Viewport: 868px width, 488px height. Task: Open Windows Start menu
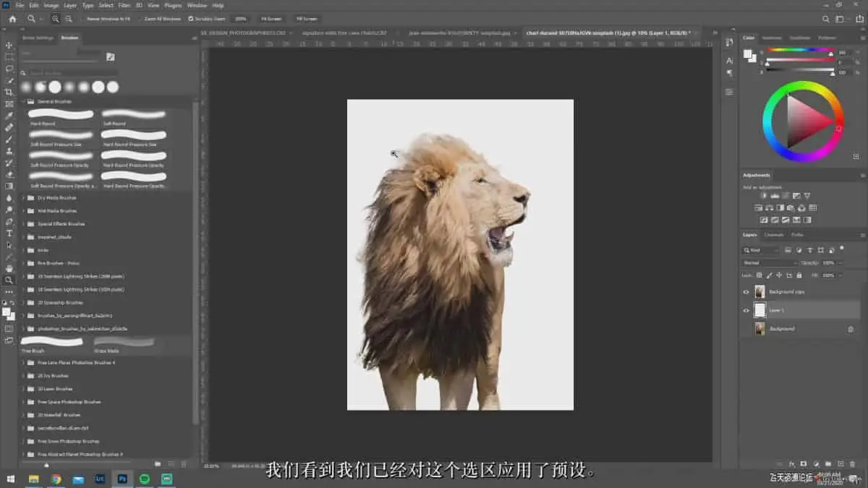11,479
